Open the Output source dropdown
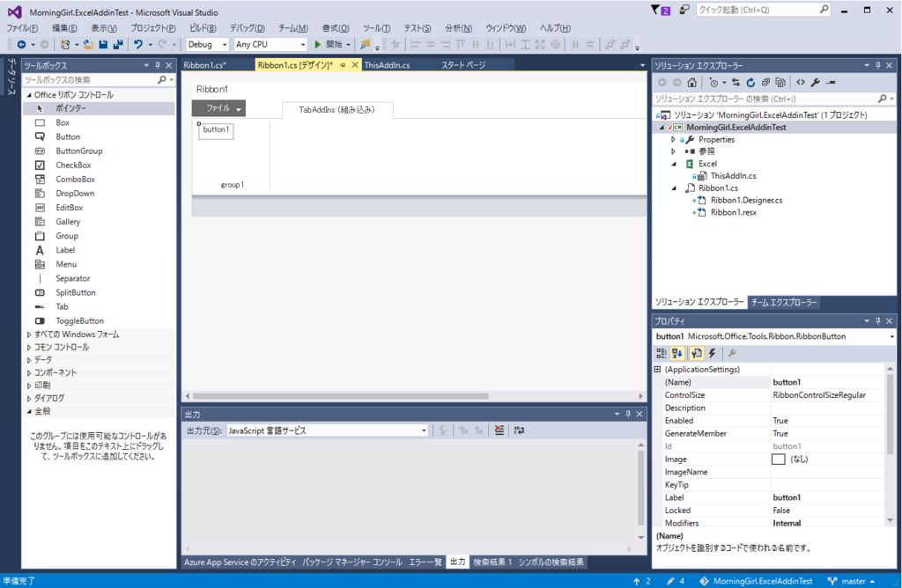This screenshot has height=588, width=902. click(x=328, y=430)
